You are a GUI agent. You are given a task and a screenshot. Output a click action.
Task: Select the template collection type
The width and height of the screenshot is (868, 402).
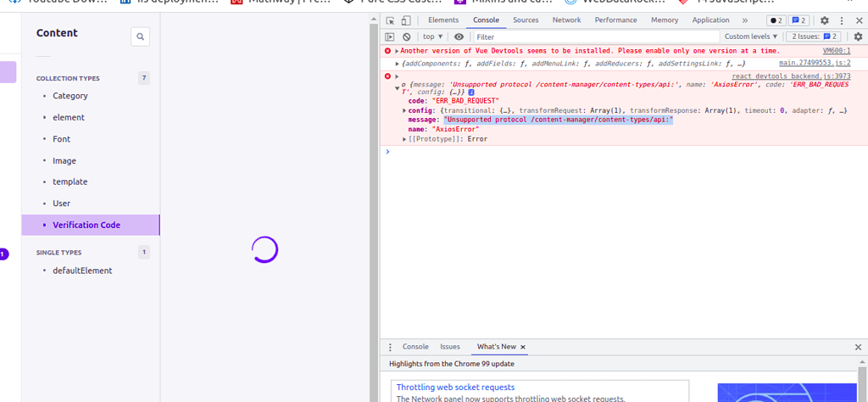click(x=70, y=181)
